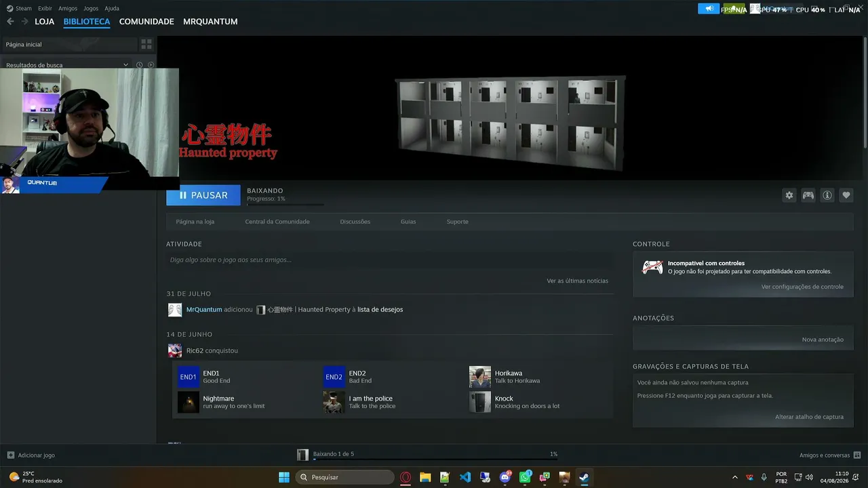
Task: Switch to the COMUNIDADE tab
Action: (x=146, y=22)
